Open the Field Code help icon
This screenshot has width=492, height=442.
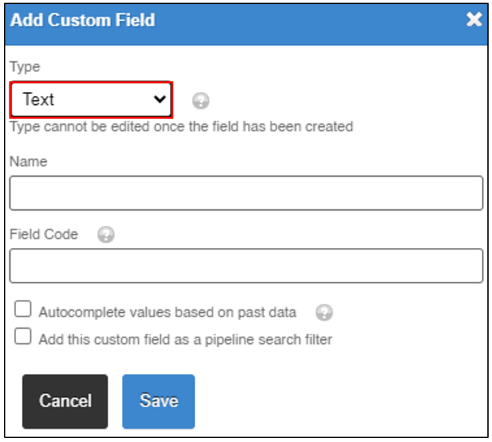106,235
